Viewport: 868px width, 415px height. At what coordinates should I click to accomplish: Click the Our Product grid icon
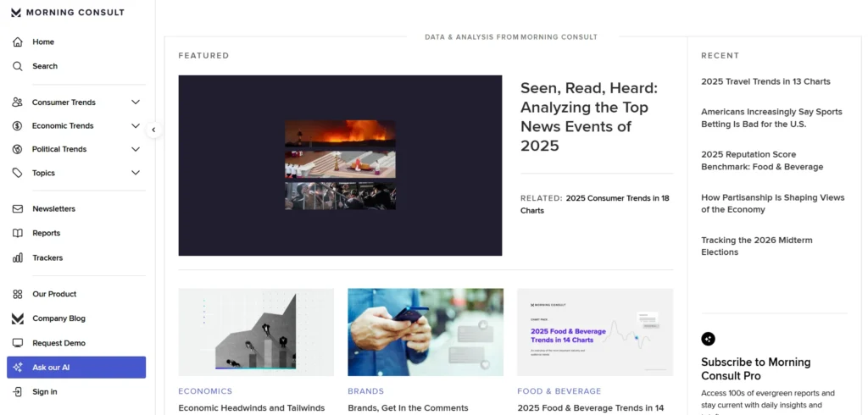(17, 294)
